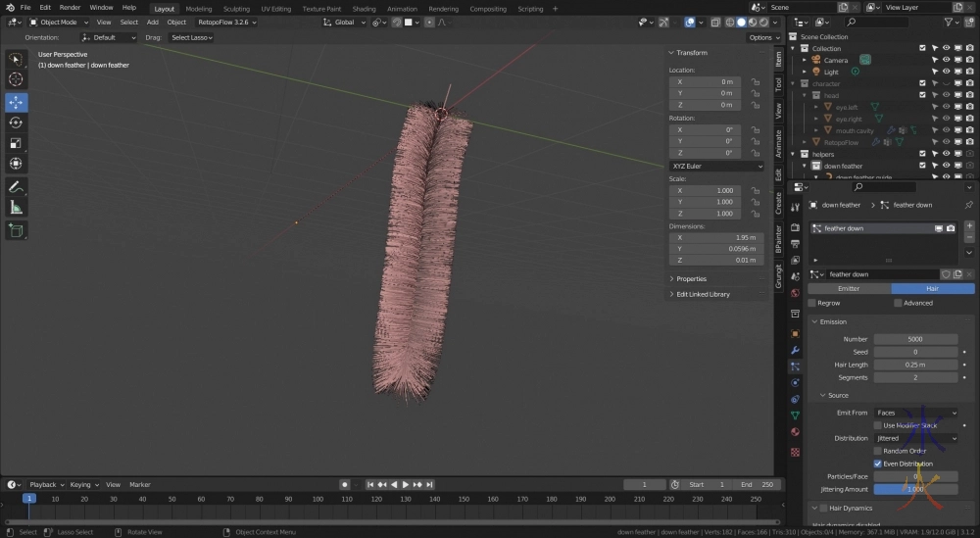Open the Object Mode dropdown
Image resolution: width=980 pixels, height=538 pixels.
58,22
